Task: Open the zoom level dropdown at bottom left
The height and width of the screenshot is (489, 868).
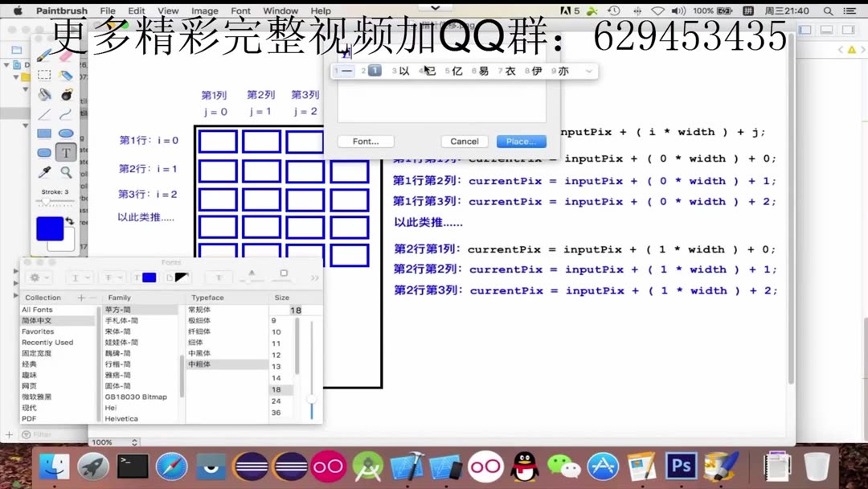Action: [113, 442]
